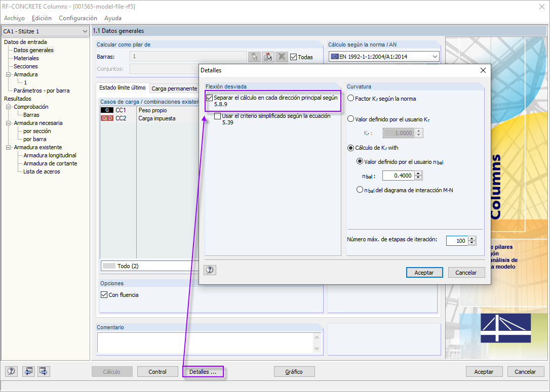Enable Usar el criterio simplificado según ecuación 5.39
550x392 pixels.
217,116
